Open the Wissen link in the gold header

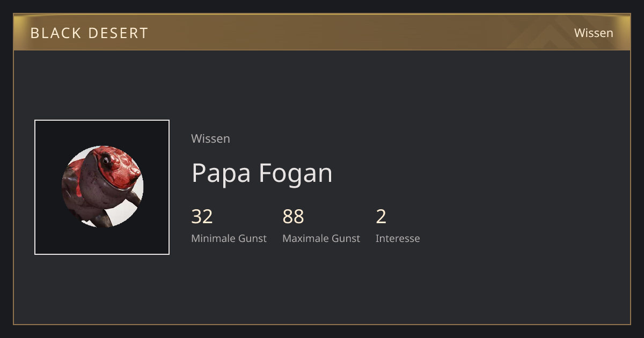click(x=594, y=33)
